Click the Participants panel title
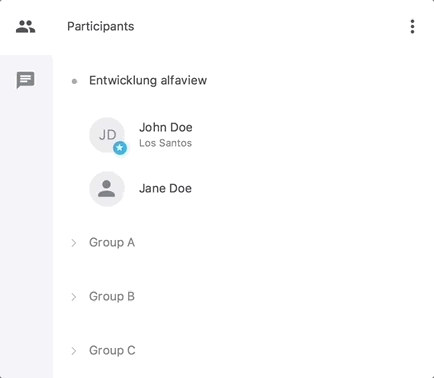 click(101, 26)
